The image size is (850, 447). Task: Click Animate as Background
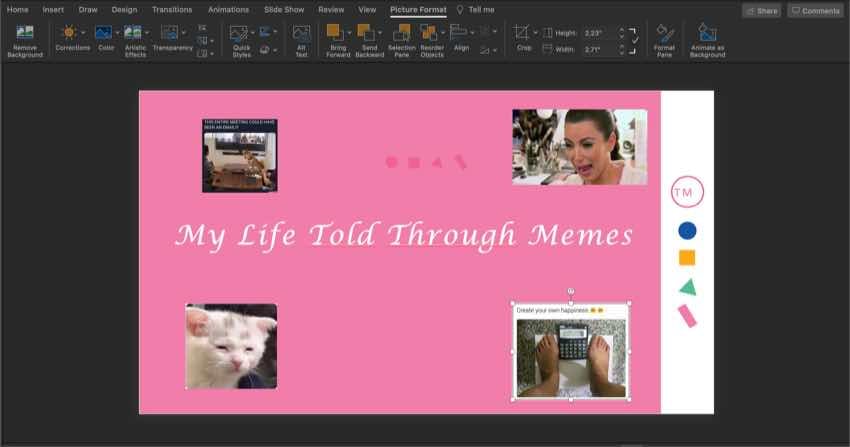[707, 34]
